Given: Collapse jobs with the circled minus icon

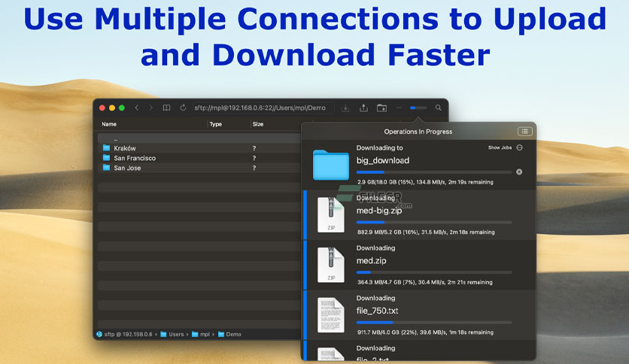Looking at the screenshot, I should [x=519, y=147].
